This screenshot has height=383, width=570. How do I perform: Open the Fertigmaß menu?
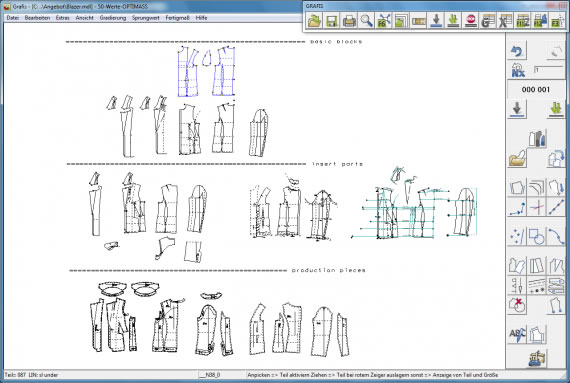[x=177, y=18]
